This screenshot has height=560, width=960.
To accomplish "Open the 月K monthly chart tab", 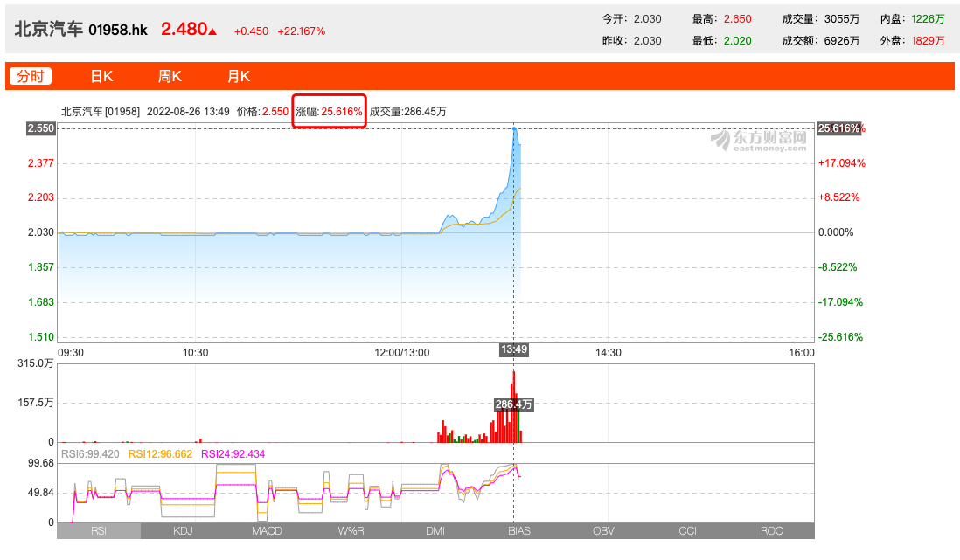I will 238,76.
